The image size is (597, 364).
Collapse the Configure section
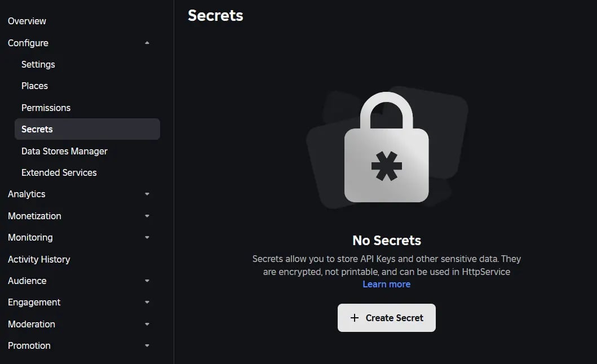tap(147, 42)
